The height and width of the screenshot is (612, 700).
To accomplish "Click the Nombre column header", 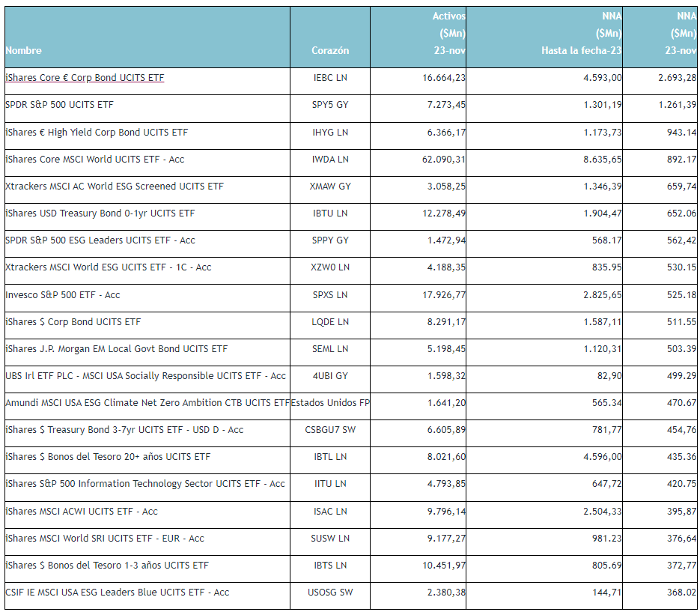I will click(x=24, y=50).
